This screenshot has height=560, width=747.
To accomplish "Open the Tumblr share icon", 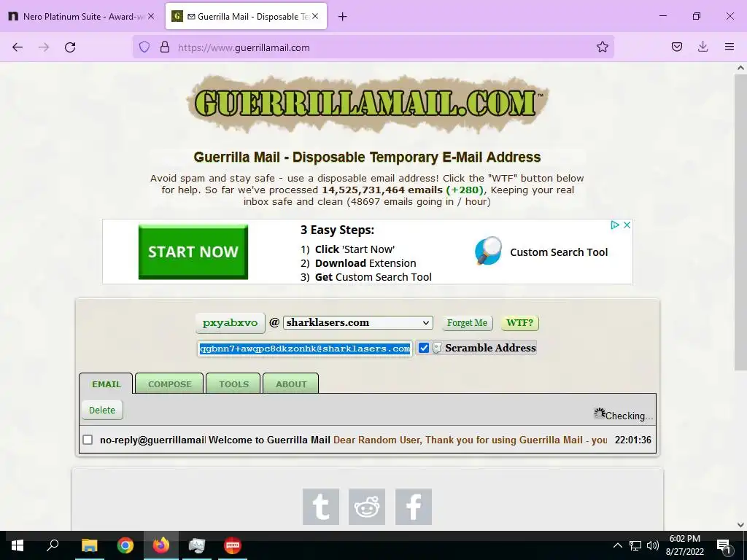I will click(321, 507).
